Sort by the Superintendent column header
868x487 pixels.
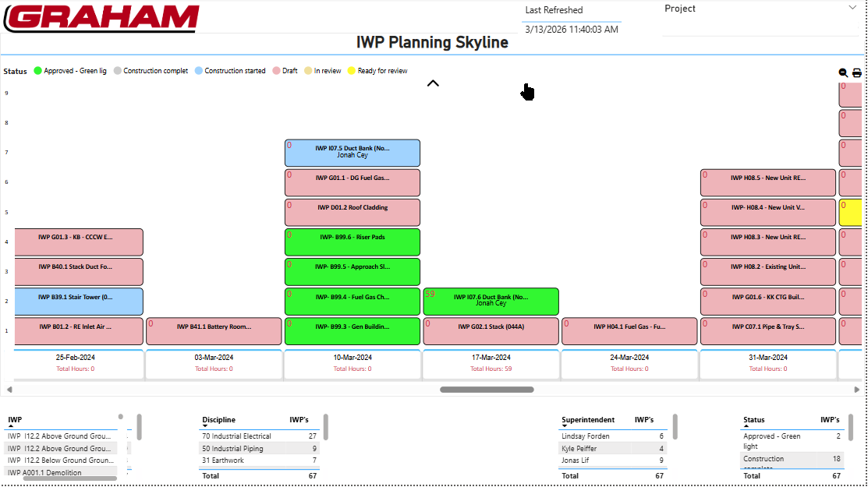coord(588,419)
